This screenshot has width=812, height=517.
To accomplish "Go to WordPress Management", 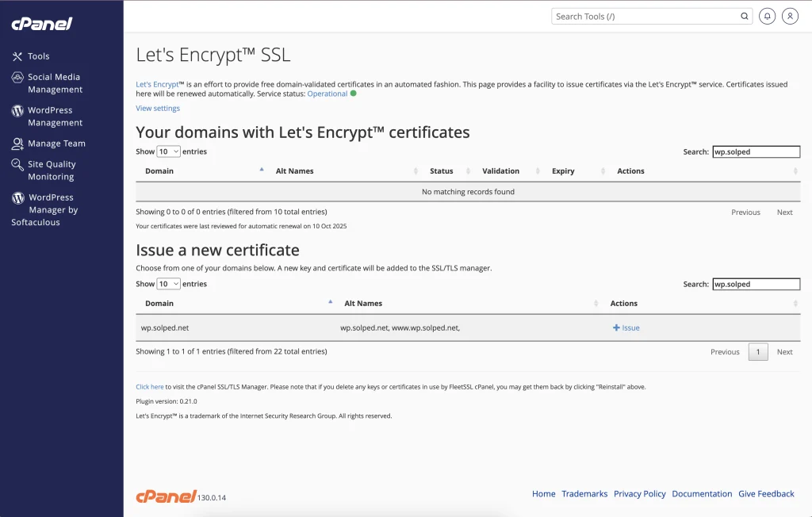I will (x=55, y=117).
